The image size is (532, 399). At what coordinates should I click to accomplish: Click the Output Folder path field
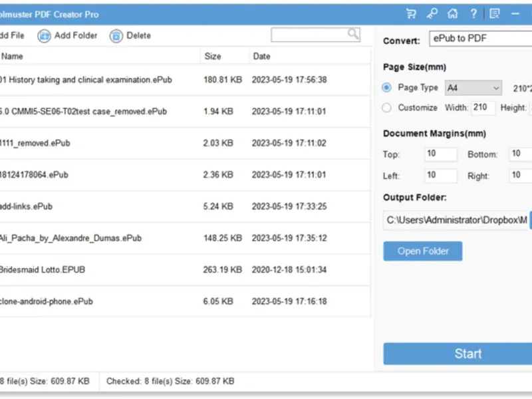click(456, 220)
